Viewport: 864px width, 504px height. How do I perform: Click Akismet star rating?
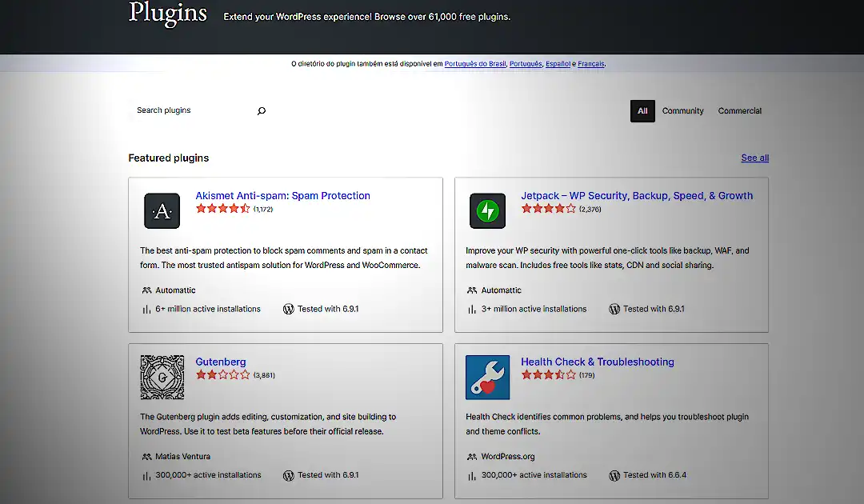pyautogui.click(x=223, y=209)
